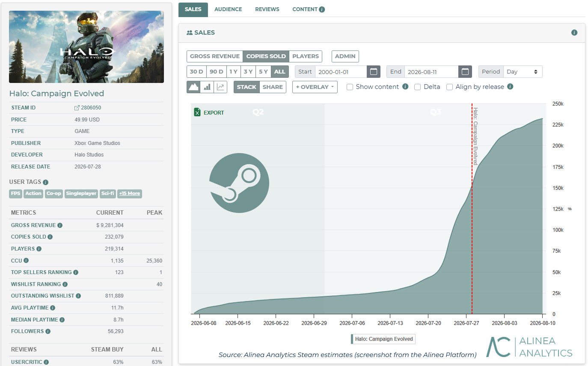Image resolution: width=588 pixels, height=366 pixels.
Task: Switch to the AUDIENCE tab
Action: point(228,9)
